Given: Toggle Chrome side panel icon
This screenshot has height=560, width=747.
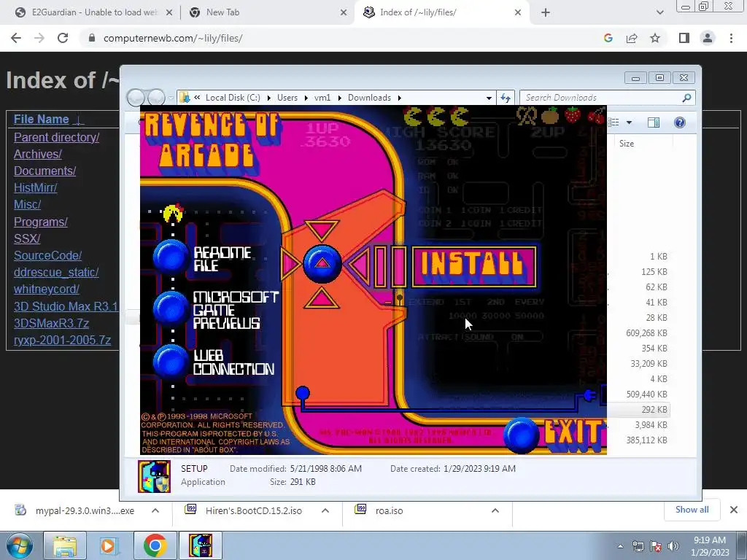Looking at the screenshot, I should click(684, 38).
